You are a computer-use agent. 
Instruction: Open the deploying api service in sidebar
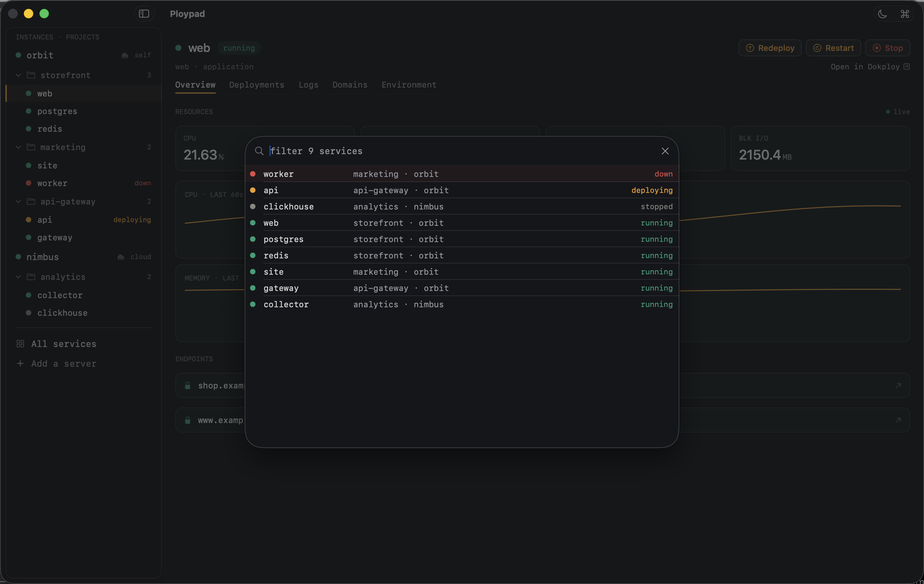coord(84,220)
